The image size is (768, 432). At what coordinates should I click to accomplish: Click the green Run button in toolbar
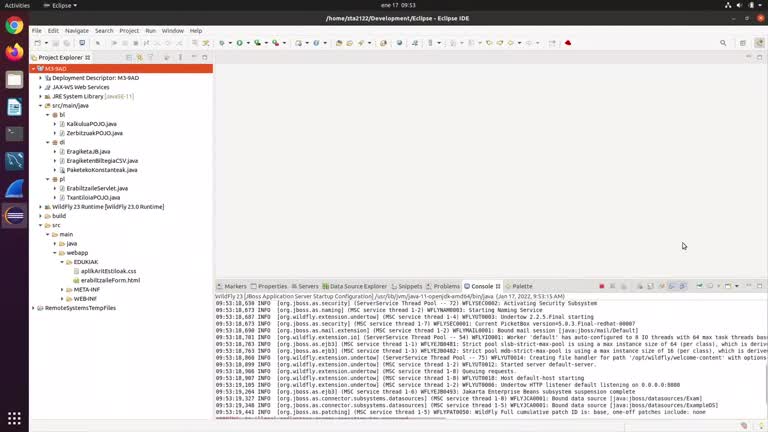(239, 43)
